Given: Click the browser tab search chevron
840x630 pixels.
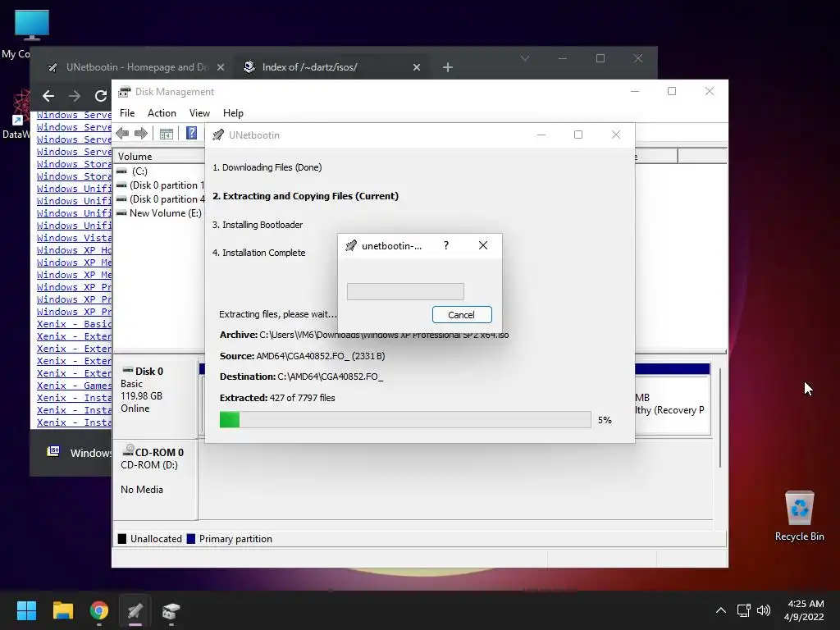Looking at the screenshot, I should [525, 58].
